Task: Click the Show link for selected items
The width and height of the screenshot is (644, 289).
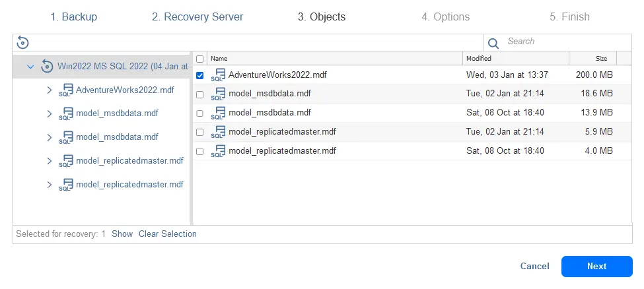Action: (x=122, y=234)
